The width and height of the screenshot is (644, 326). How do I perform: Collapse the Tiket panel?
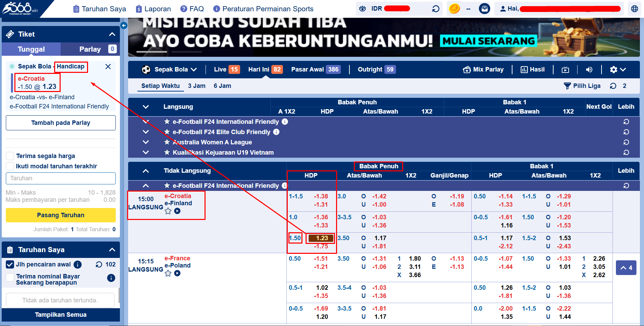click(x=112, y=34)
